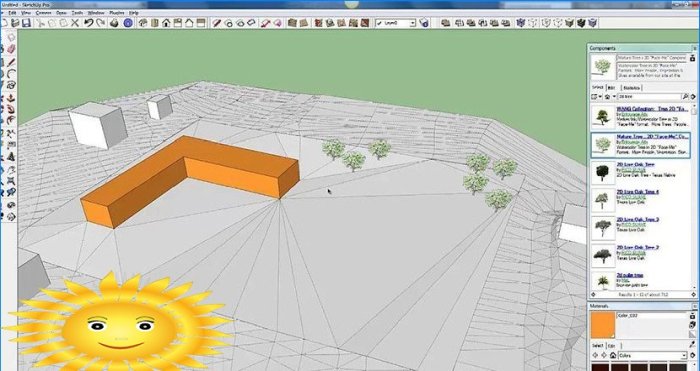Open Components view options dropdown
Viewport: 700px width, 371px height.
pos(596,96)
